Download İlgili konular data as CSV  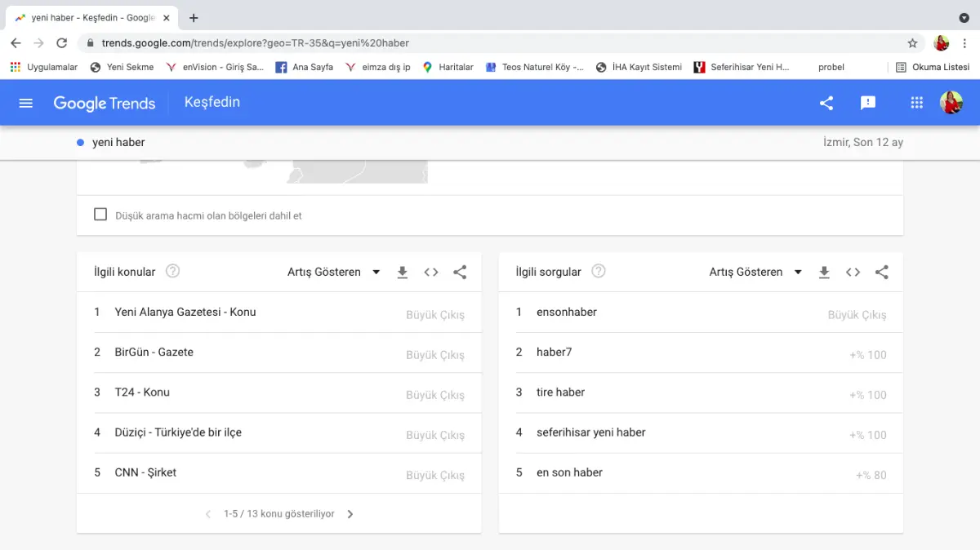coord(402,273)
